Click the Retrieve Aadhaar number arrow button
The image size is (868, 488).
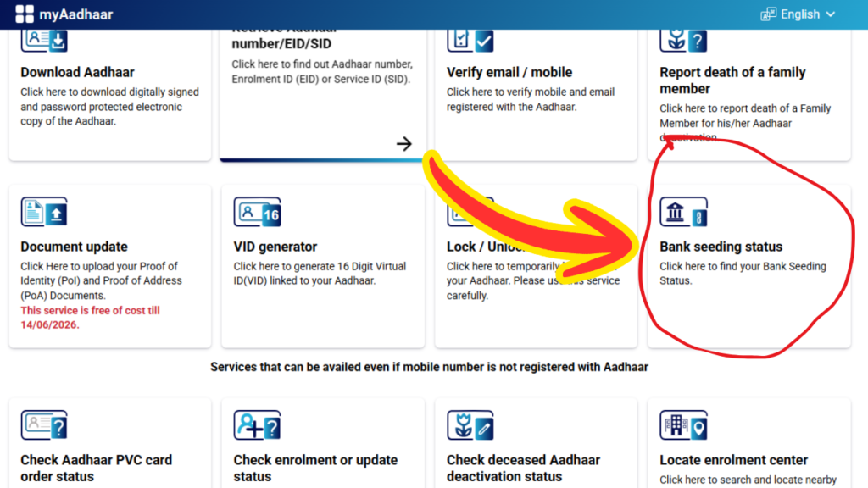[x=404, y=144]
